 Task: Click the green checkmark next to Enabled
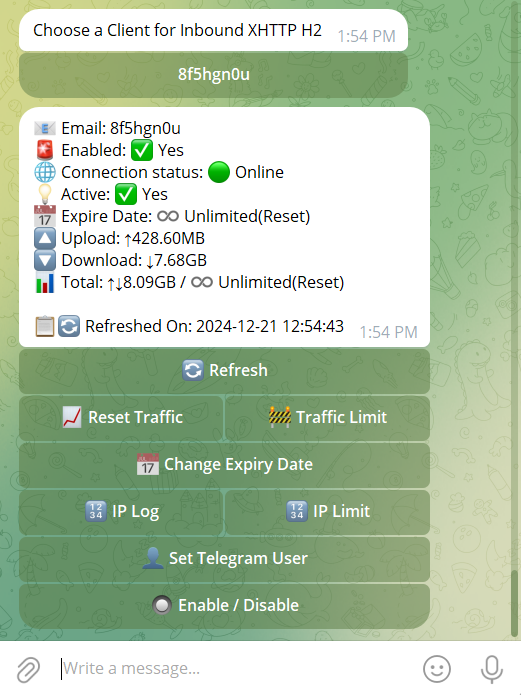[x=142, y=150]
